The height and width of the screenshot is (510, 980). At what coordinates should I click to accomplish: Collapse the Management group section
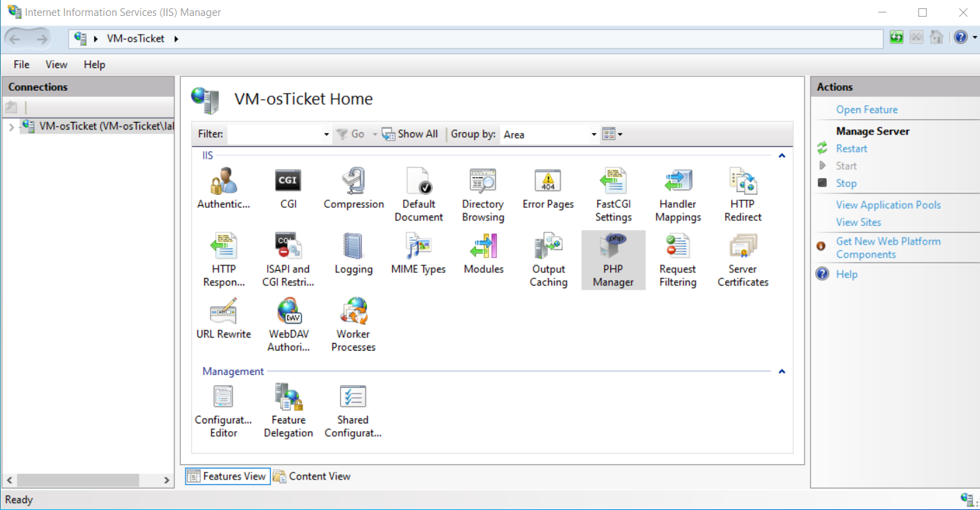pos(782,371)
